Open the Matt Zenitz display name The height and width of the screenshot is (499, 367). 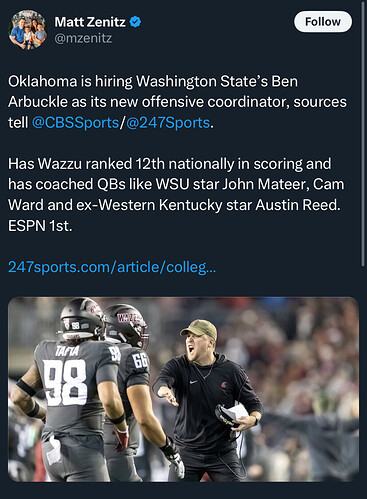point(90,22)
